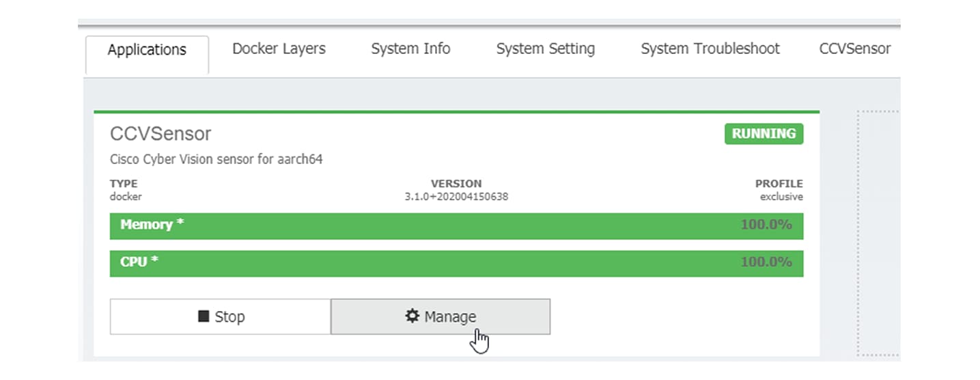Click the Memory usage progress bar

[x=456, y=226]
